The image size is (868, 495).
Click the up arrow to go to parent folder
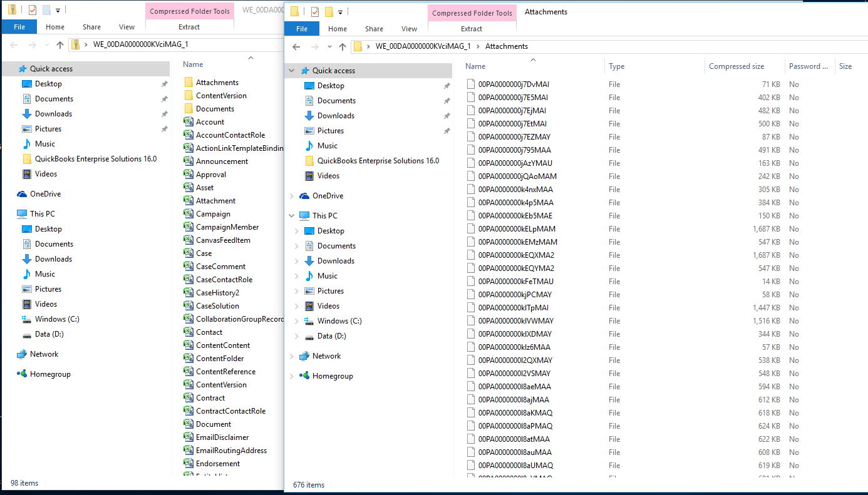pos(343,46)
